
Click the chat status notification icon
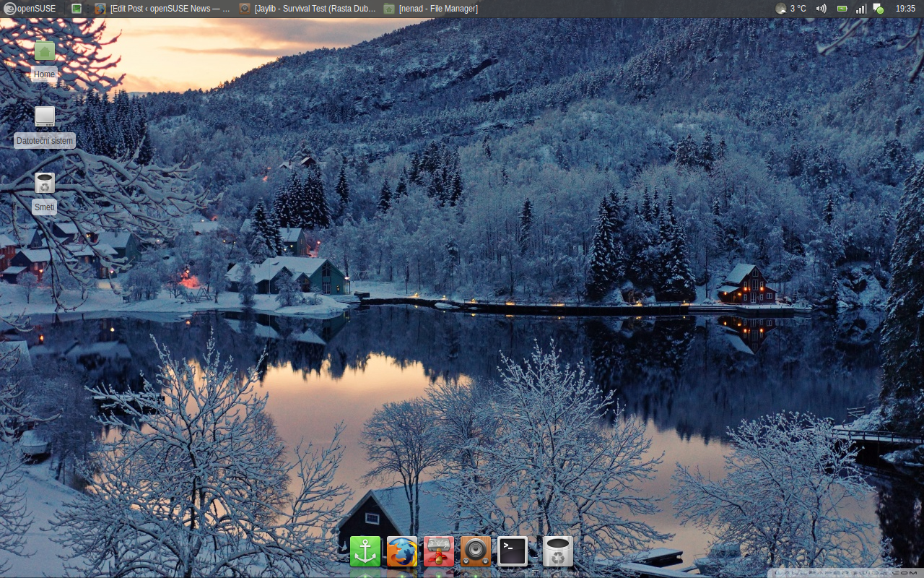point(879,9)
